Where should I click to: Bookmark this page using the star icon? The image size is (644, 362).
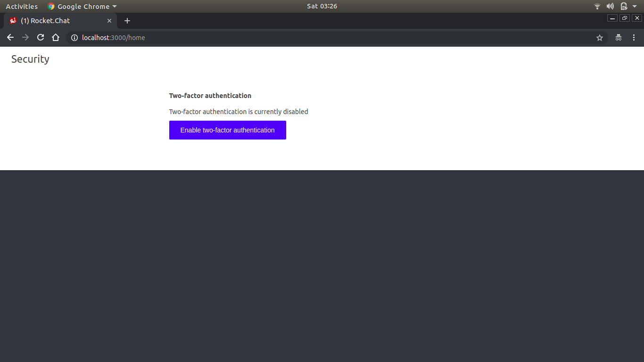pyautogui.click(x=599, y=38)
